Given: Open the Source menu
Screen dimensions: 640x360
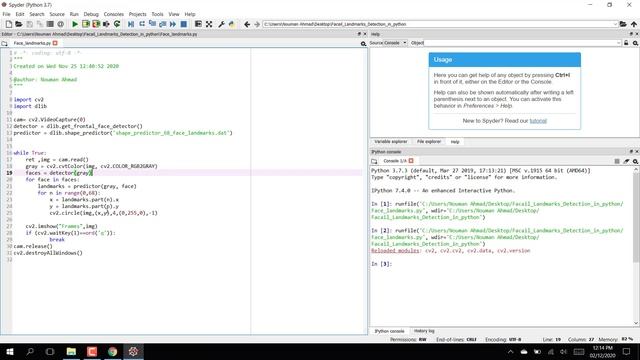Looking at the screenshot, I should pos(57,14).
